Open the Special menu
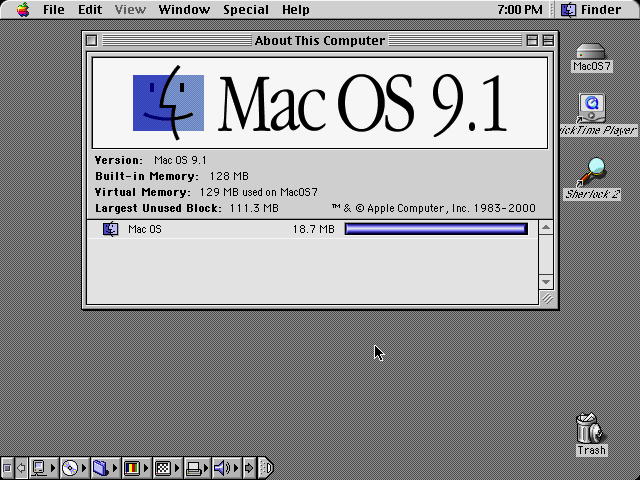The height and width of the screenshot is (480, 640). [246, 9]
